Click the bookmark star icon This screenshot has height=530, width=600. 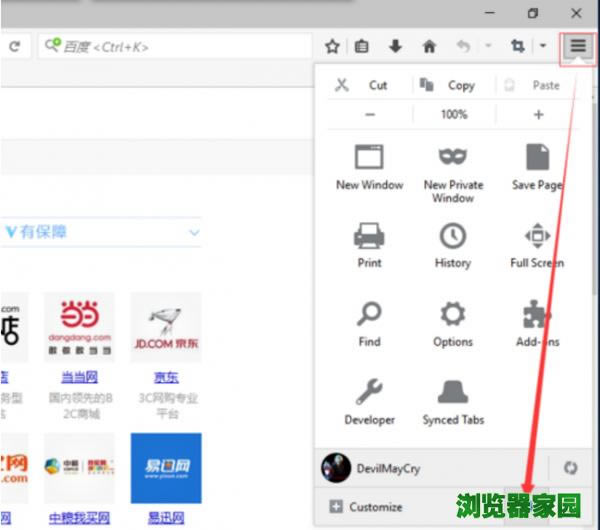pos(333,46)
